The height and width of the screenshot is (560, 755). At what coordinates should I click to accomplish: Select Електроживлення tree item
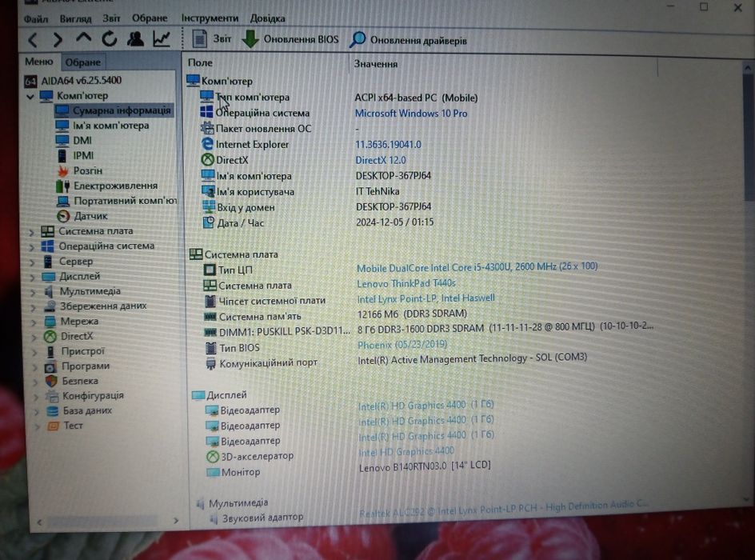click(x=107, y=186)
